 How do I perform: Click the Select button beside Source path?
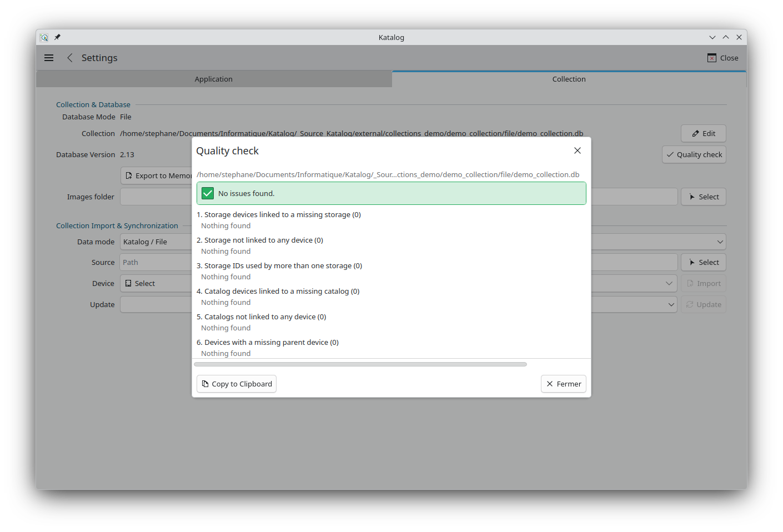(704, 262)
